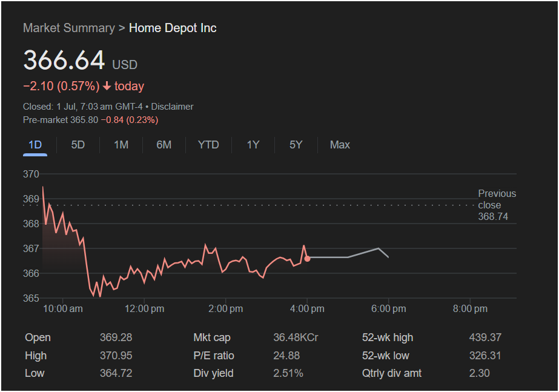This screenshot has width=559, height=392.
Task: Select the 1D time range tab
Action: coord(35,145)
